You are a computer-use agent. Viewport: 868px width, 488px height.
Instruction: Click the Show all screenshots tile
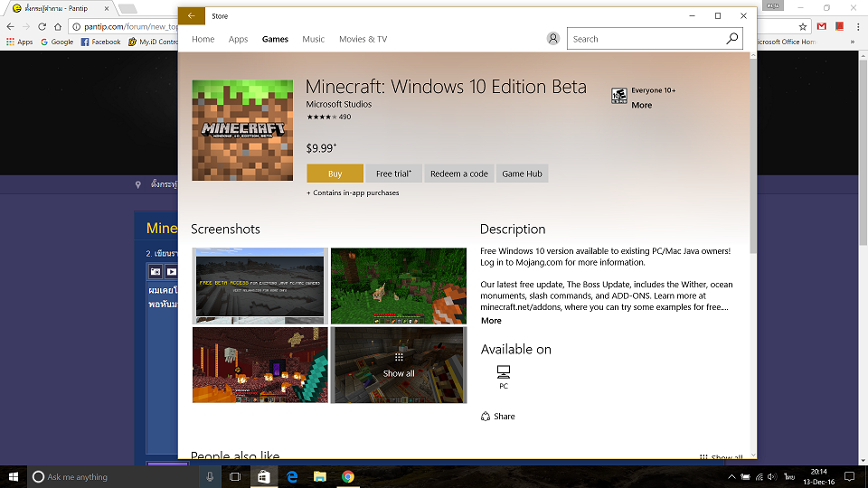(x=399, y=365)
